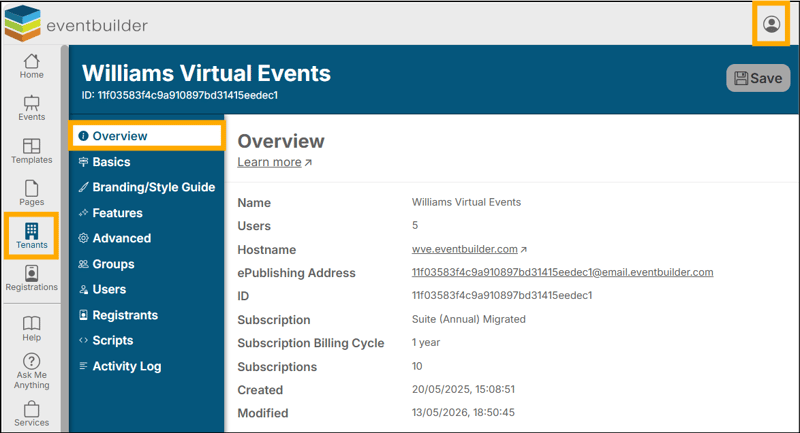Click the 'Hostname' field label
The width and height of the screenshot is (800, 433).
coord(266,250)
